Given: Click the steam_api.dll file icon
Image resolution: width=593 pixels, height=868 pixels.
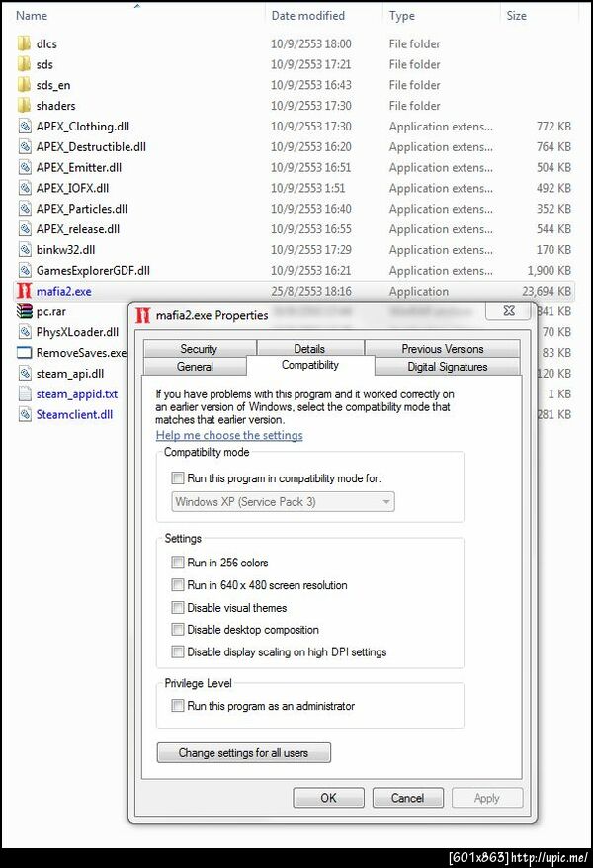Looking at the screenshot, I should click(25, 373).
